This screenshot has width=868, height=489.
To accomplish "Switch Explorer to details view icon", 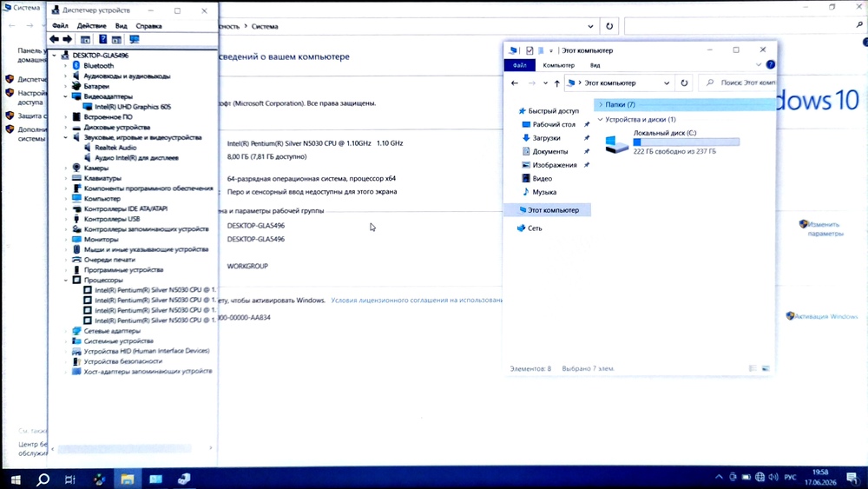I will coord(753,368).
